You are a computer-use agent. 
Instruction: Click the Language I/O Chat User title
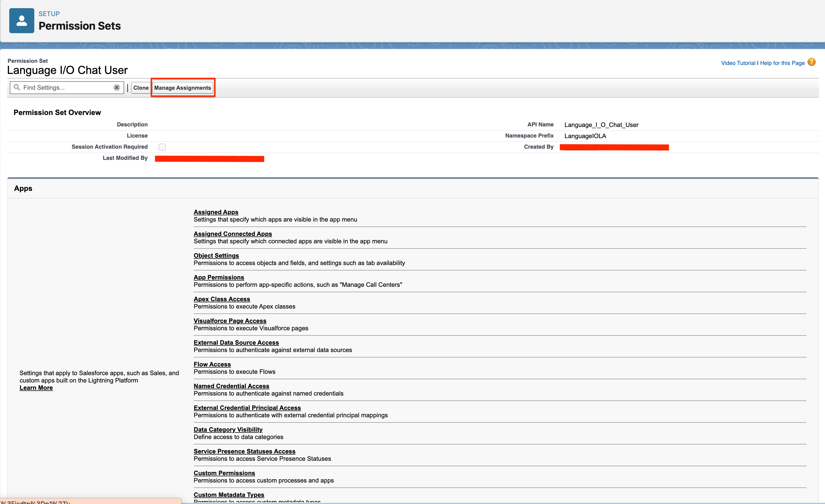67,70
